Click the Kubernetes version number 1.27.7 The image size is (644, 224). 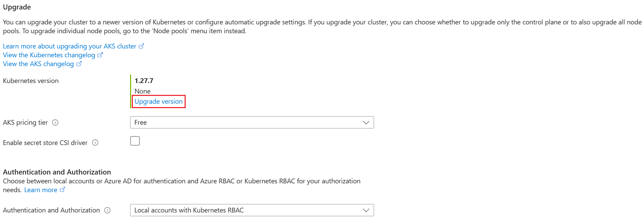[144, 81]
